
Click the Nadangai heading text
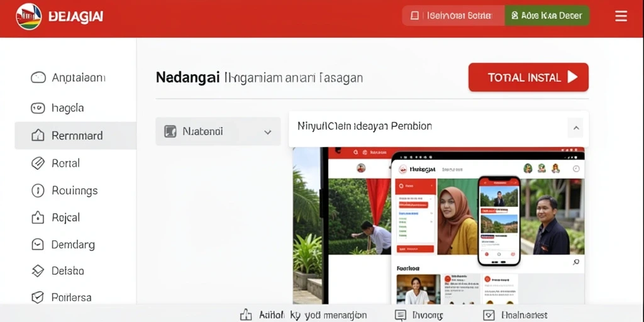[x=187, y=77]
